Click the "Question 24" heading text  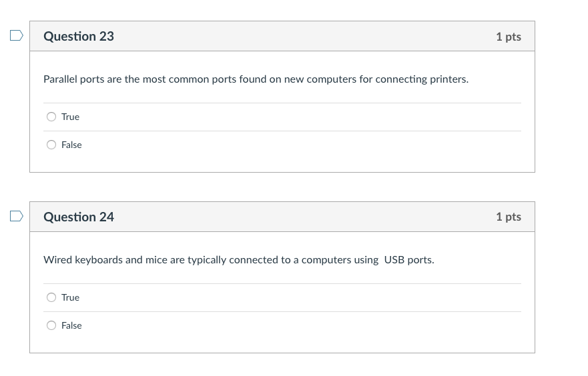coord(79,217)
